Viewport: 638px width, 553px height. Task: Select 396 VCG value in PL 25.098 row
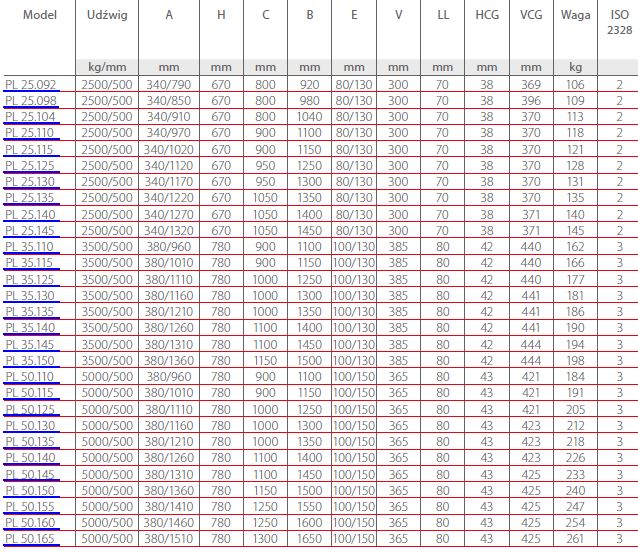(531, 101)
